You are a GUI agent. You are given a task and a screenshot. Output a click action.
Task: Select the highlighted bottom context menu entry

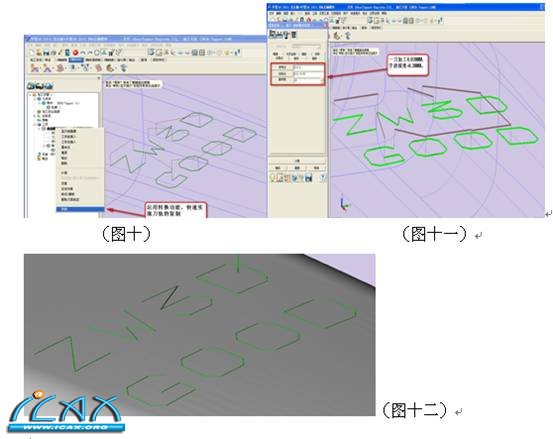(x=80, y=209)
